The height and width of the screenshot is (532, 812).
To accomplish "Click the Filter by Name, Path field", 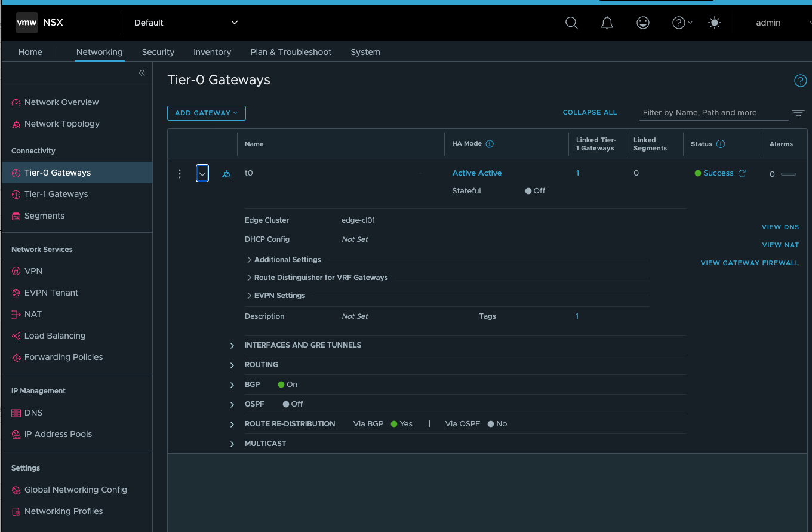I will point(713,113).
